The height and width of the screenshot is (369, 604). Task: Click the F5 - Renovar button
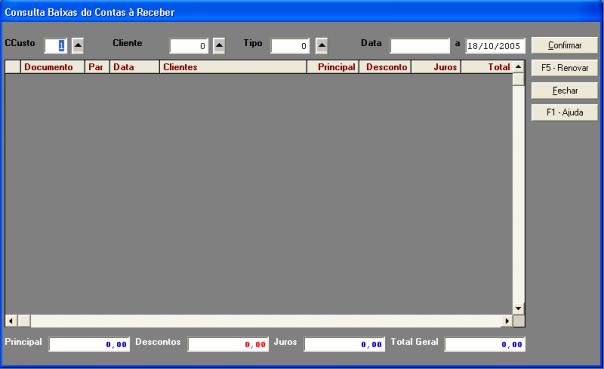[565, 68]
